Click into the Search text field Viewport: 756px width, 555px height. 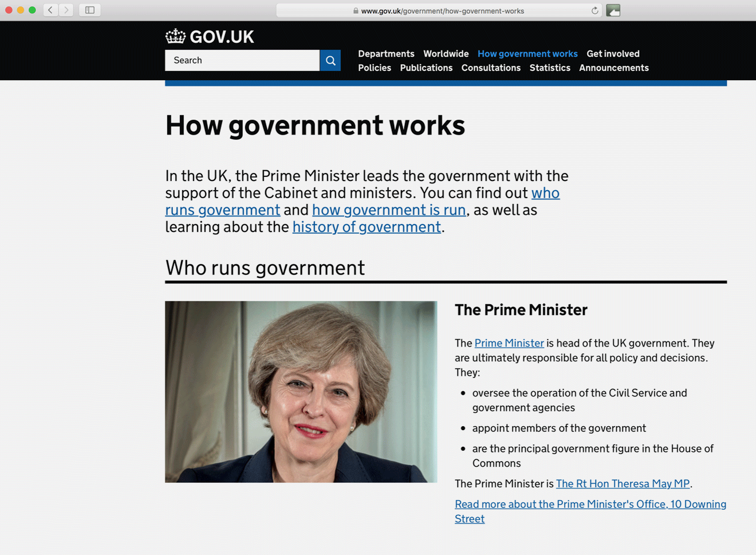242,61
